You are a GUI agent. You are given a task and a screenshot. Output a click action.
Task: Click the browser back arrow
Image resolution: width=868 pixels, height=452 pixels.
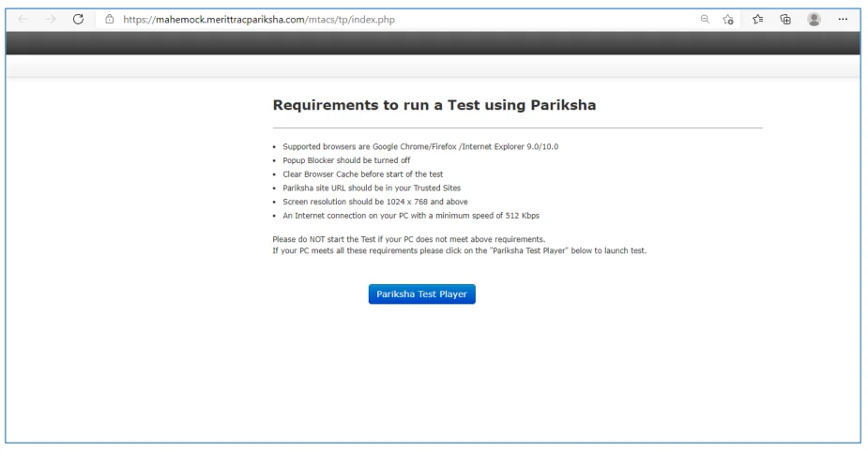[x=23, y=20]
